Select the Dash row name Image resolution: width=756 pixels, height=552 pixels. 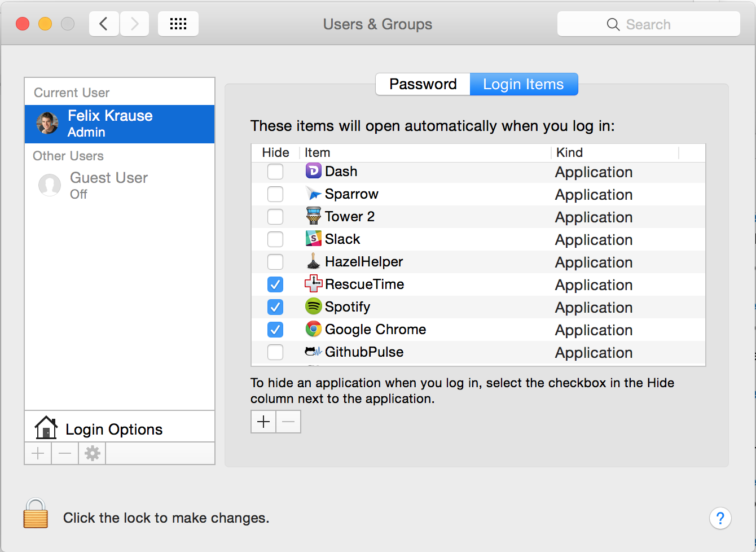pos(341,171)
